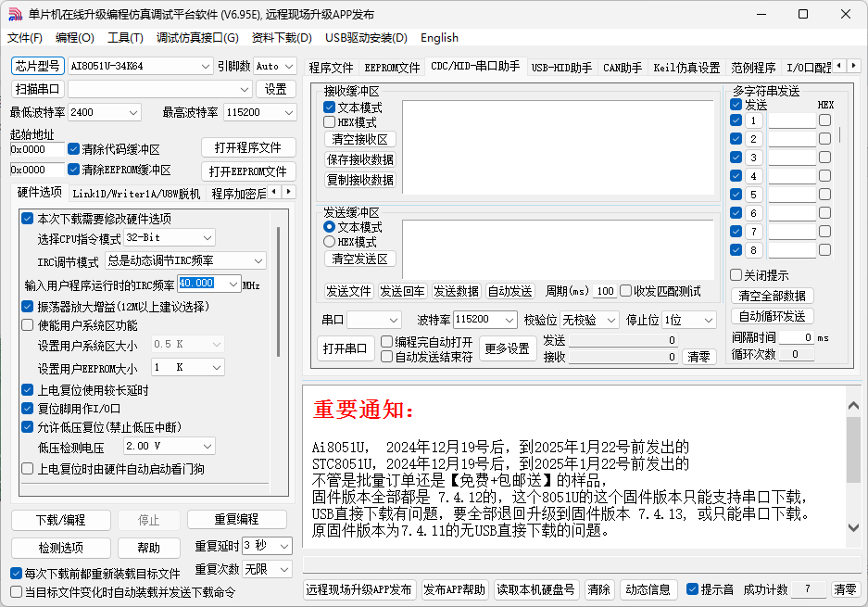Image resolution: width=868 pixels, height=607 pixels.
Task: Enable the HEX模式 checkbox in the receive buffer
Action: 330,121
